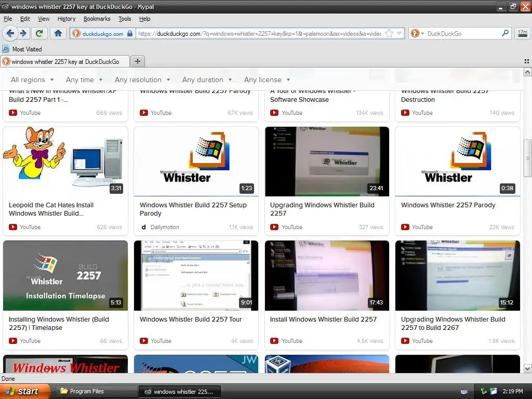The image size is (532, 399).
Task: Open a new tab with the plus button
Action: pos(137,61)
